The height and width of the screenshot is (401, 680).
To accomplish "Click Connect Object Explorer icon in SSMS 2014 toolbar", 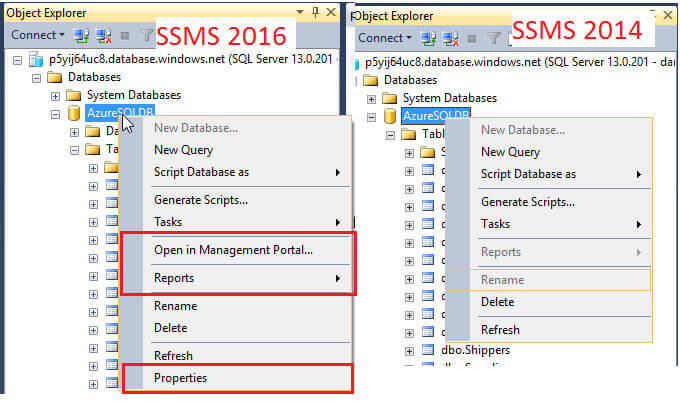I will [428, 39].
